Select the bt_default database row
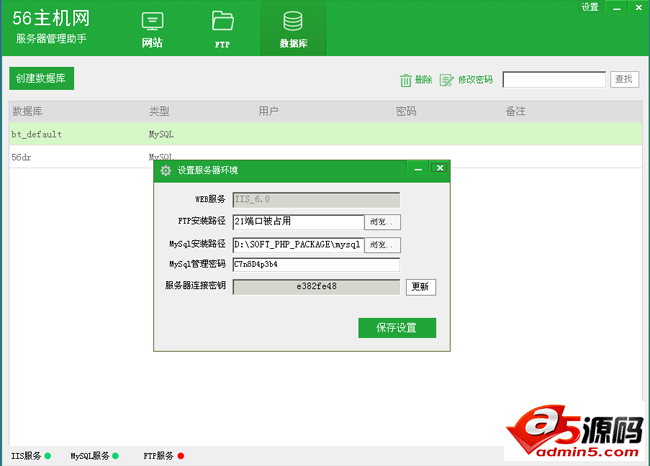Screen dimensions: 650x466 pos(326,134)
